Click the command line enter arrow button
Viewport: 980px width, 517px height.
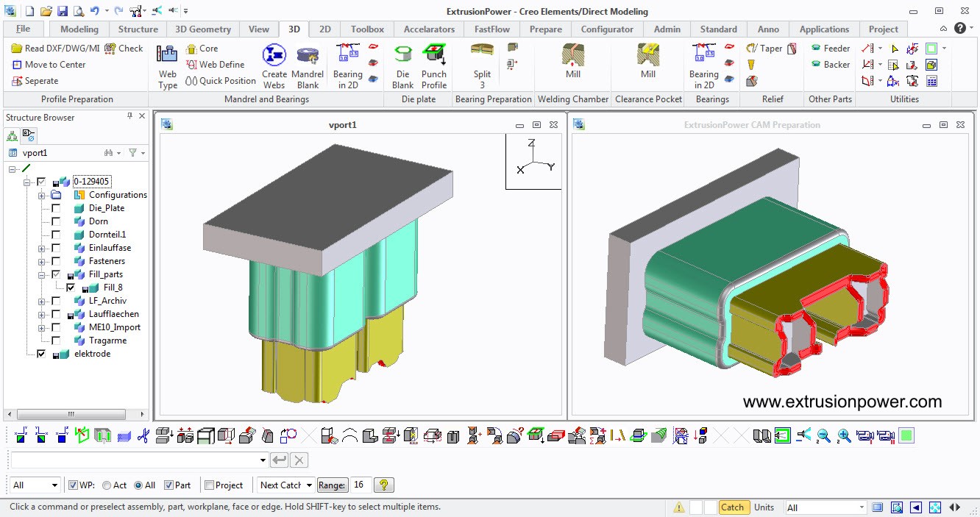(x=280, y=460)
